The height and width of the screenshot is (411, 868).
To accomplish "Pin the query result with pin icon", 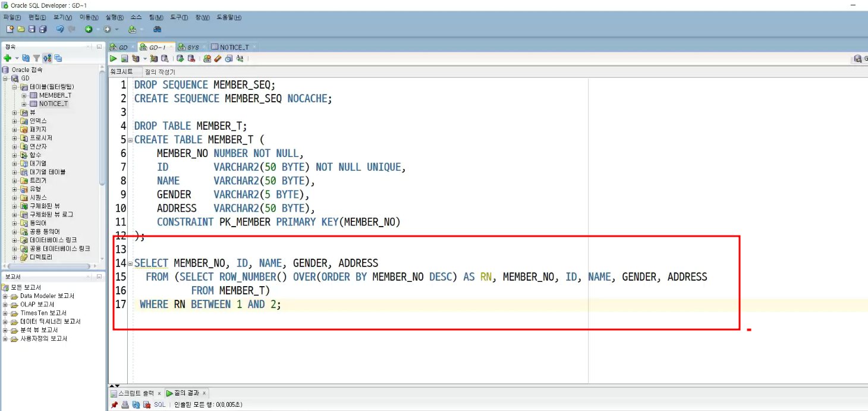I will click(114, 404).
